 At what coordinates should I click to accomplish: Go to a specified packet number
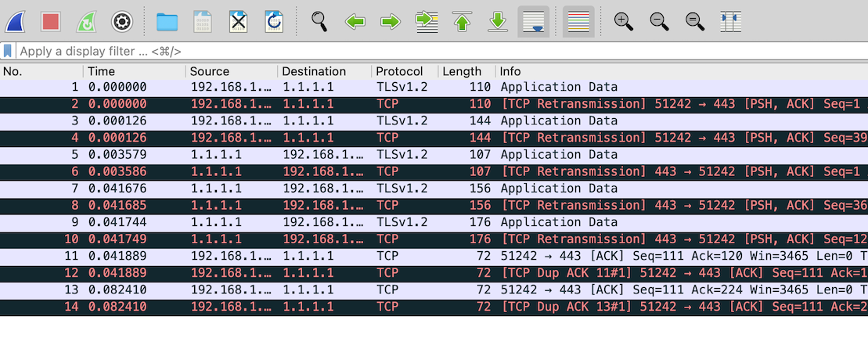pos(427,22)
